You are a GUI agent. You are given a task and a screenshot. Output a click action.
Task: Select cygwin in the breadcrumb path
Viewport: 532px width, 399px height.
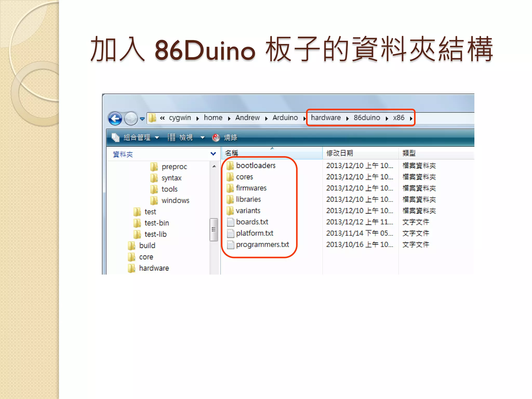[180, 118]
